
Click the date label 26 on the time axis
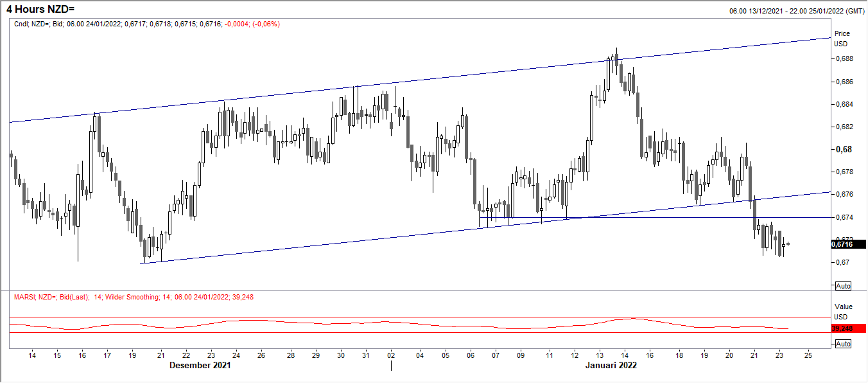(x=261, y=355)
